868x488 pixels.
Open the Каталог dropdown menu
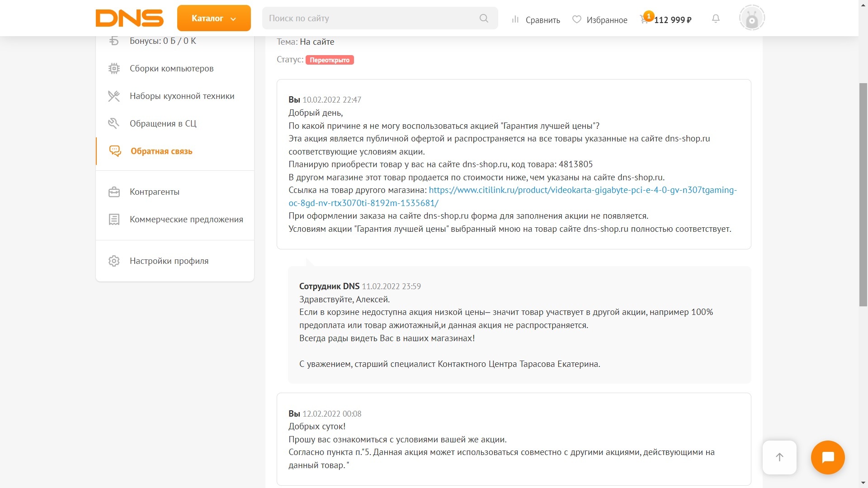(214, 18)
